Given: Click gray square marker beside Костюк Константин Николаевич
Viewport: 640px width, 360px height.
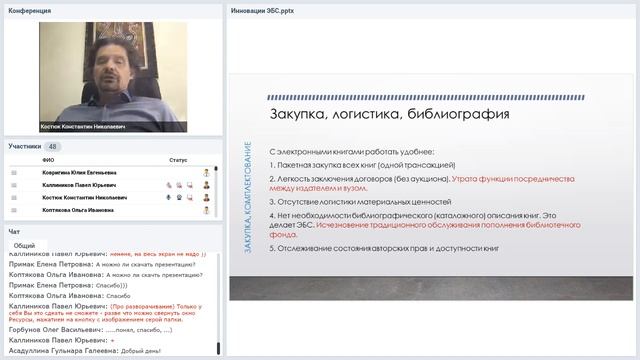Looking at the screenshot, I should 14,198.
